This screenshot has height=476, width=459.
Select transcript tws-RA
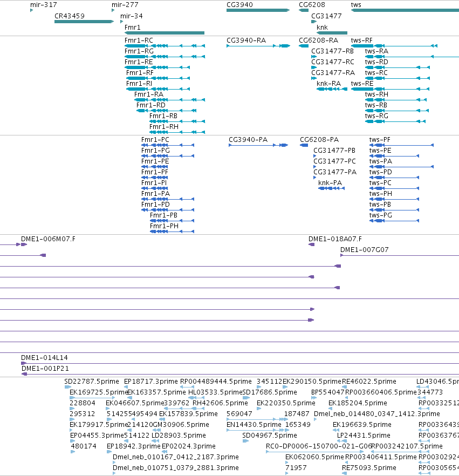412,57
